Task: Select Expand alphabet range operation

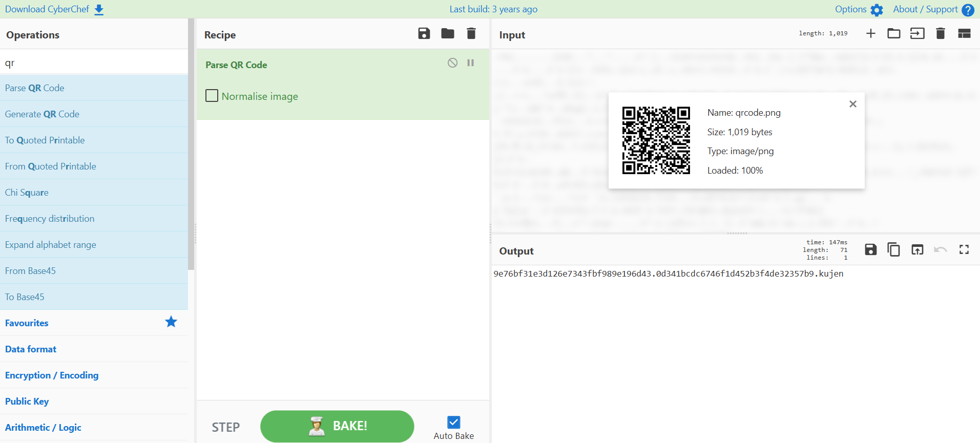Action: [94, 245]
